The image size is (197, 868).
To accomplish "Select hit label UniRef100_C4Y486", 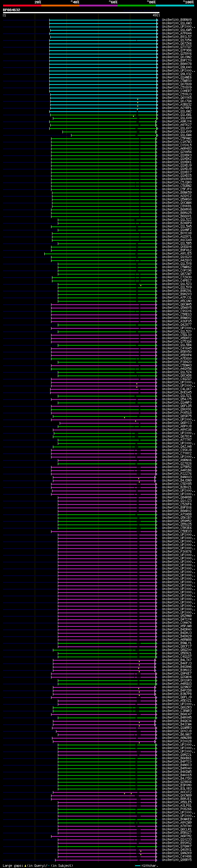I will [177, 856].
